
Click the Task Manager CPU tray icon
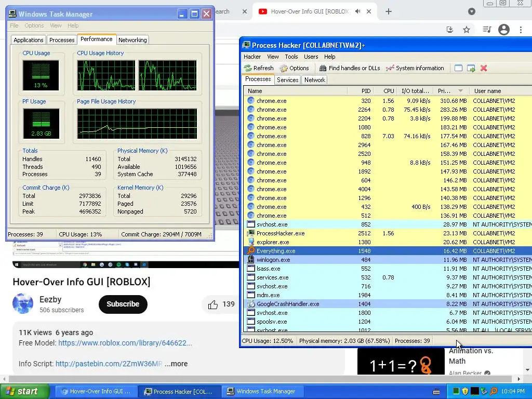(456, 391)
